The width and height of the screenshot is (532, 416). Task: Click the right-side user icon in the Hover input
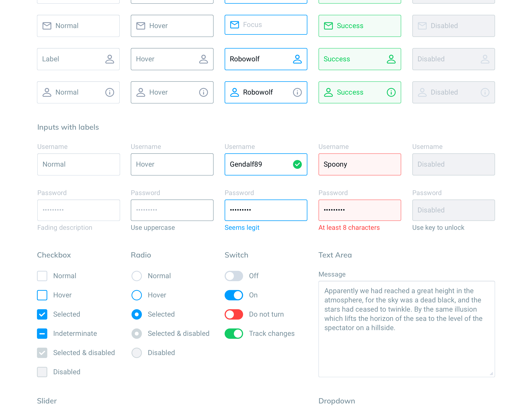pyautogui.click(x=203, y=59)
